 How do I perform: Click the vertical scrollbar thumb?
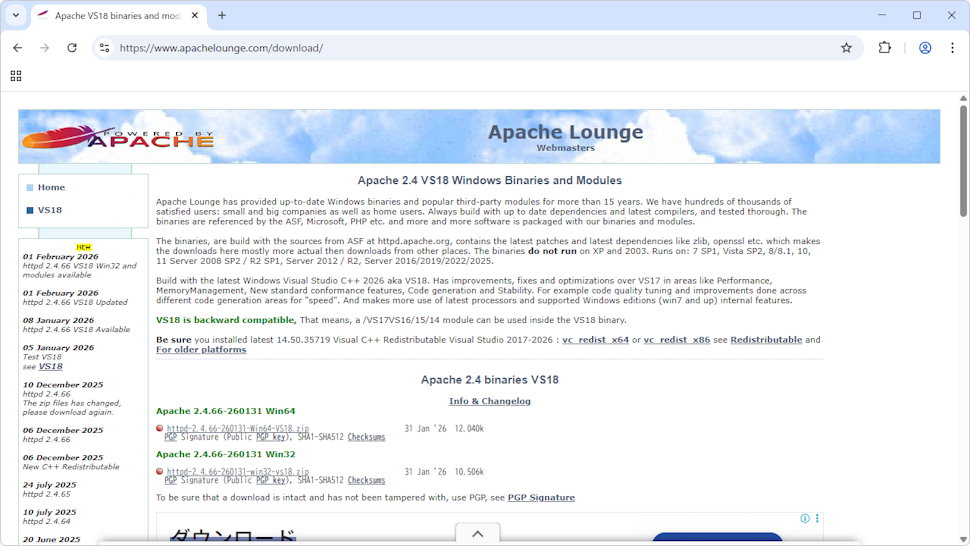(963, 161)
